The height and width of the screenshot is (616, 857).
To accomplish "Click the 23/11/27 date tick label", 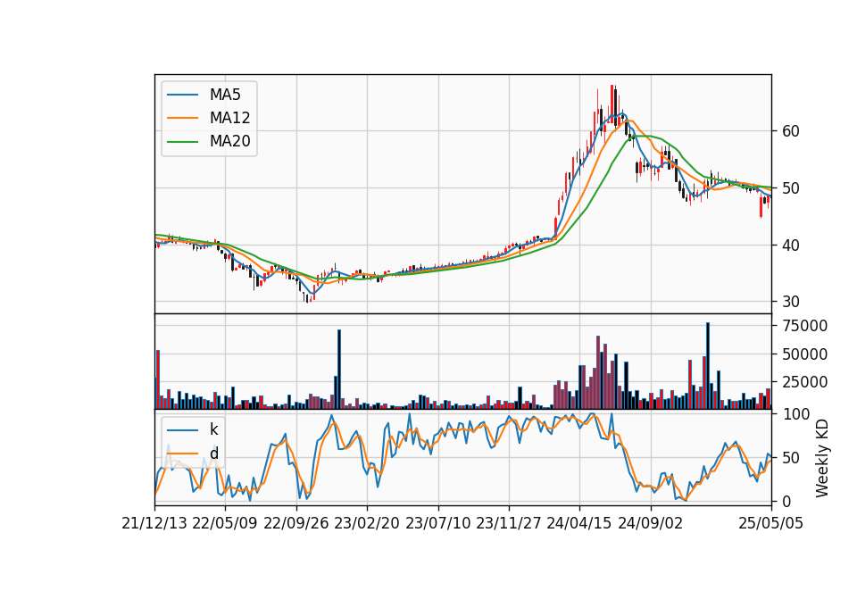I will [x=509, y=523].
